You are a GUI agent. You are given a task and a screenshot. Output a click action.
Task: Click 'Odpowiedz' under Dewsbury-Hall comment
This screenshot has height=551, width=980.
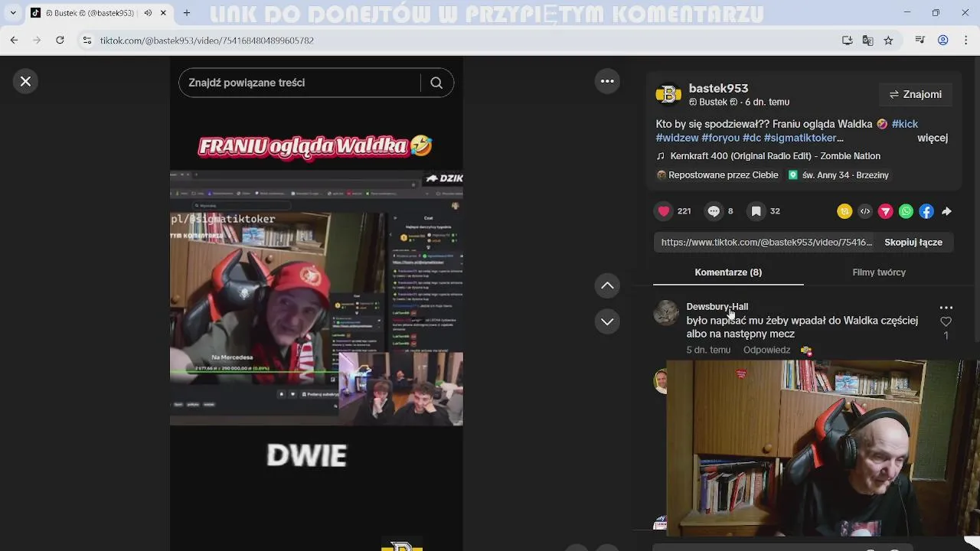pos(766,350)
